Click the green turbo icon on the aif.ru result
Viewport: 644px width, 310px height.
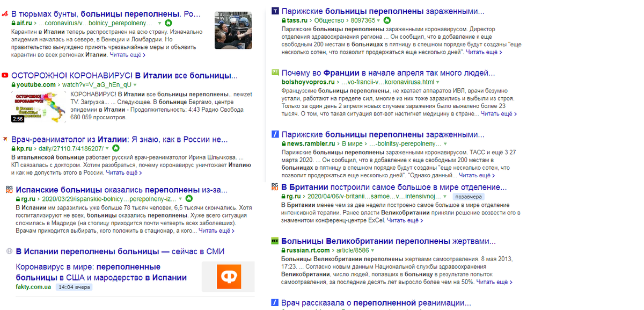(169, 23)
